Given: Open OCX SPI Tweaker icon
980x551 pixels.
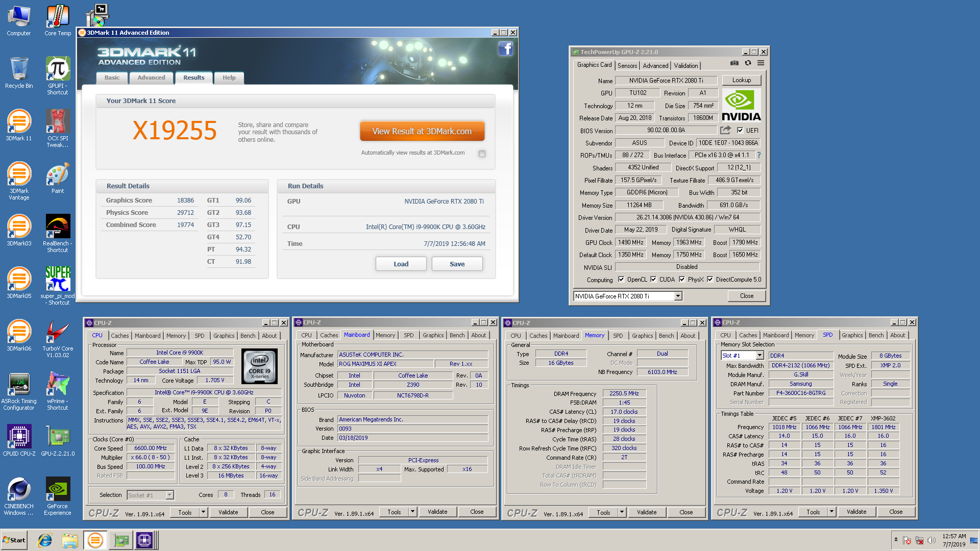Looking at the screenshot, I should pos(58,129).
